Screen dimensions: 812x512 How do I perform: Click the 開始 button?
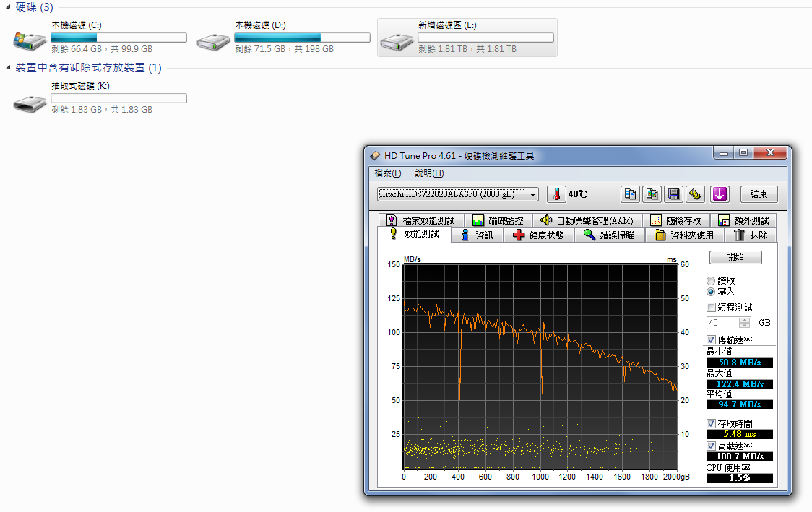pos(735,257)
